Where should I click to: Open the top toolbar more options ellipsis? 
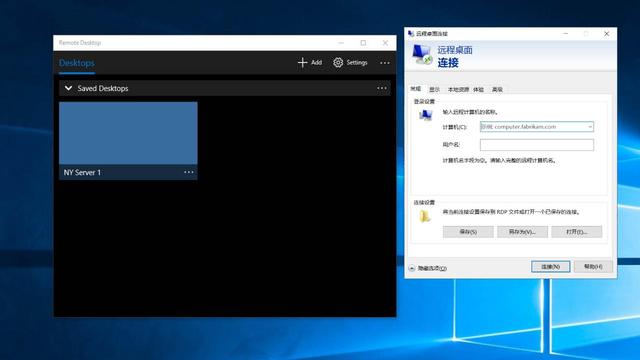tap(384, 63)
